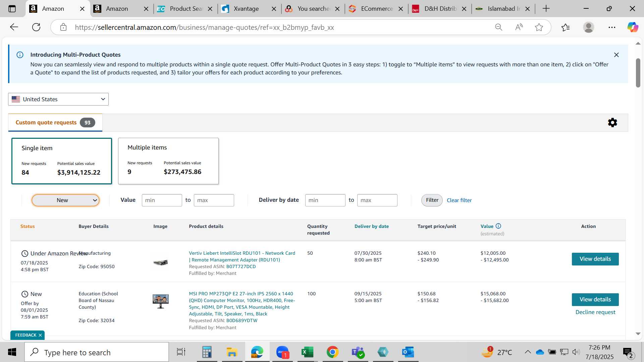Viewport: 644px width, 362px height.
Task: Open Excel from taskbar
Action: (x=307, y=352)
